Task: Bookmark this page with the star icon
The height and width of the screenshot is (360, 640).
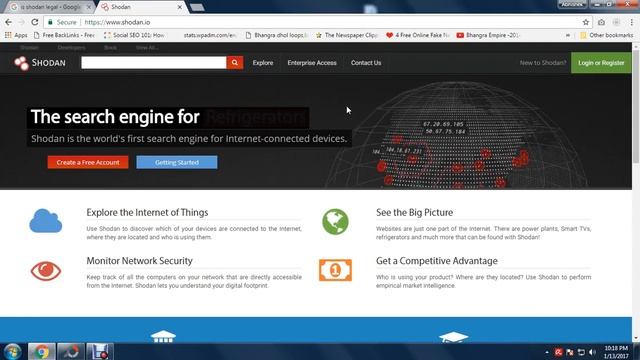Action: (586, 22)
